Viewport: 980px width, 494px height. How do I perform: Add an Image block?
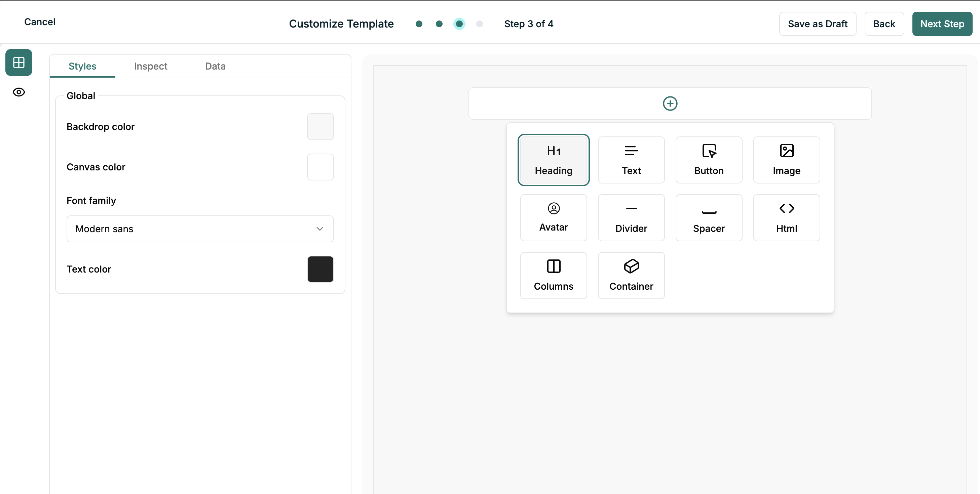786,160
